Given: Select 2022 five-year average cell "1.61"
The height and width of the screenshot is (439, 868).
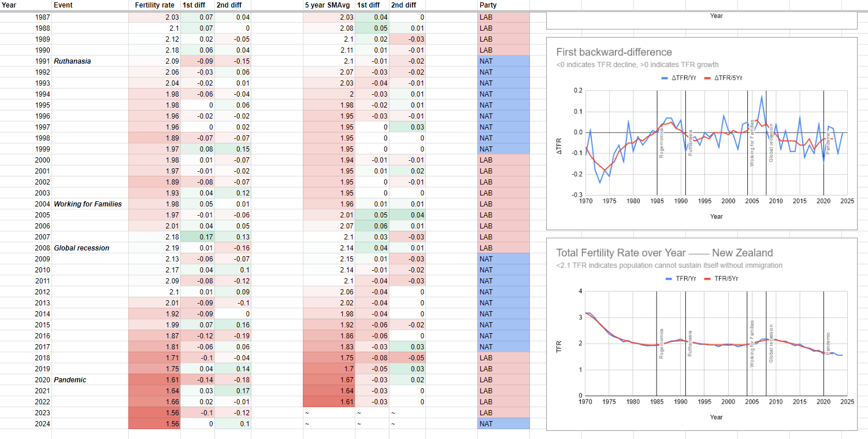Looking at the screenshot, I should pyautogui.click(x=329, y=401).
